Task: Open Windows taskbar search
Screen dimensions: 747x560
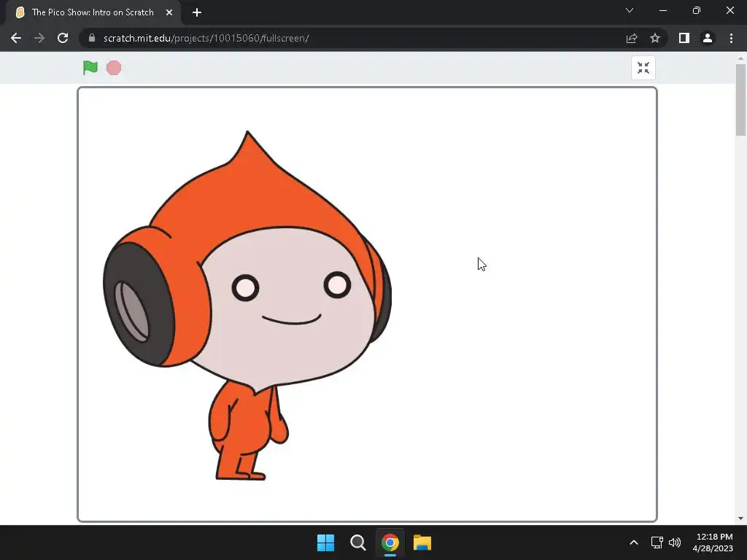Action: [357, 542]
